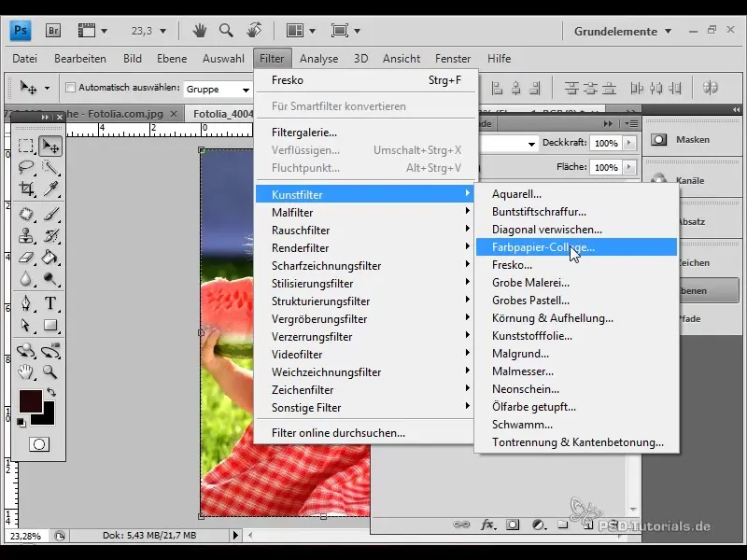The image size is (747, 560).
Task: Expand the Weichzeichnungsfilter submenu
Action: (366, 371)
